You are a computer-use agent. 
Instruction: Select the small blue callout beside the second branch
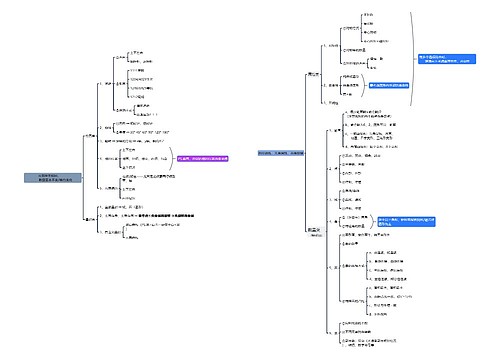coord(389,85)
